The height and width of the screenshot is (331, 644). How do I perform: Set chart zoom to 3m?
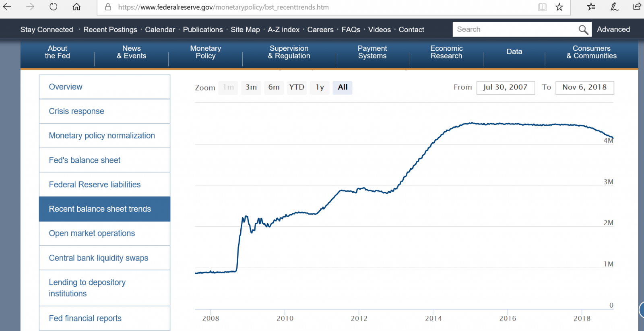click(251, 87)
